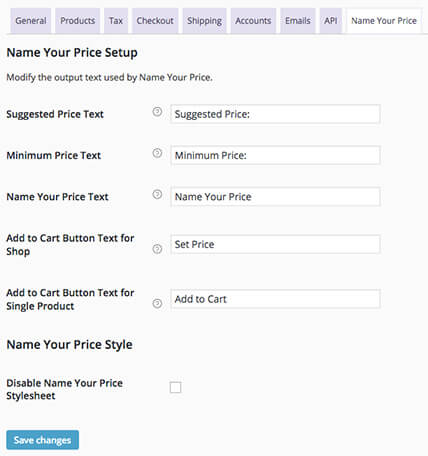
Task: Focus the Set Price input field
Action: tap(275, 244)
